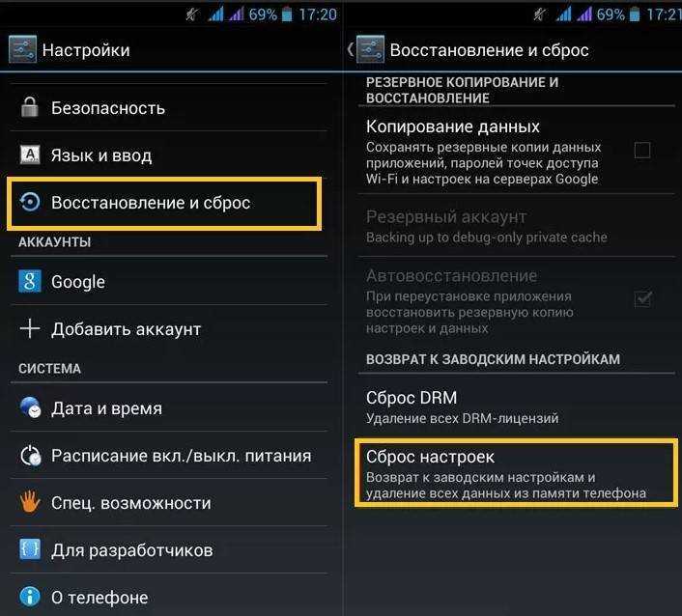Tap the Google account icon
Screen dimensions: 682x616
pyautogui.click(x=30, y=281)
